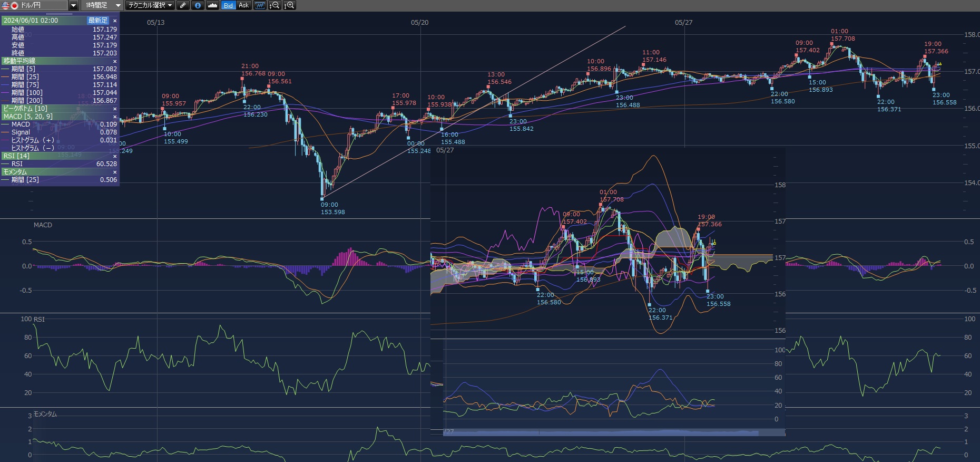The width and height of the screenshot is (980, 462).
Task: Click the 157.708 peak price label
Action: [842, 38]
